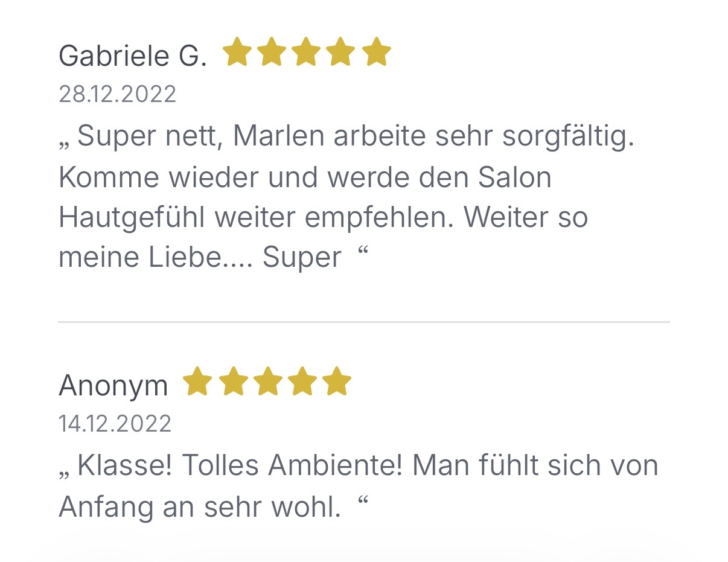Click the closing quotation mark after "sehr wohl."
This screenshot has height=562, width=728.
(363, 499)
